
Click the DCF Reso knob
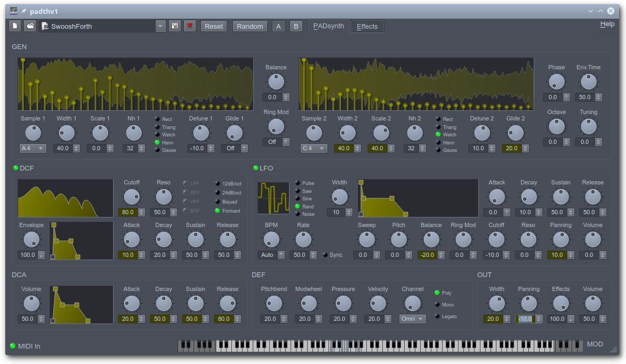pyautogui.click(x=163, y=197)
